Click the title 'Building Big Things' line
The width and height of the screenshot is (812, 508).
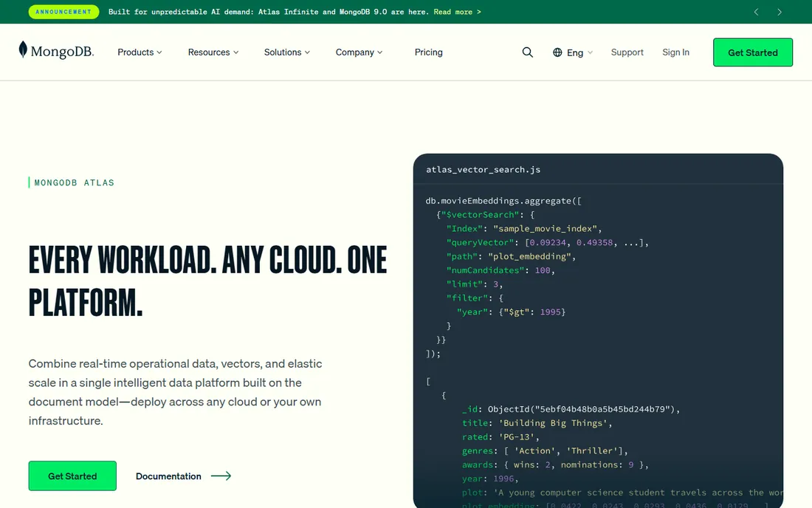pos(537,423)
